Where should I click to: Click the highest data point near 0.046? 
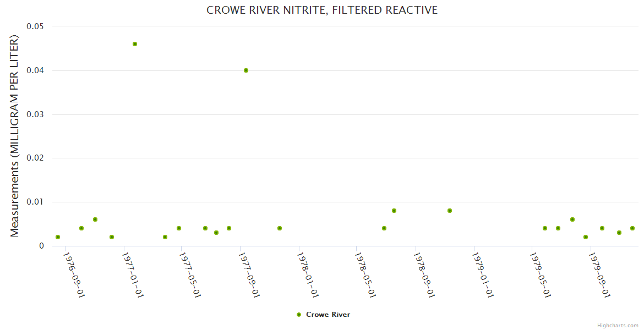pos(135,44)
